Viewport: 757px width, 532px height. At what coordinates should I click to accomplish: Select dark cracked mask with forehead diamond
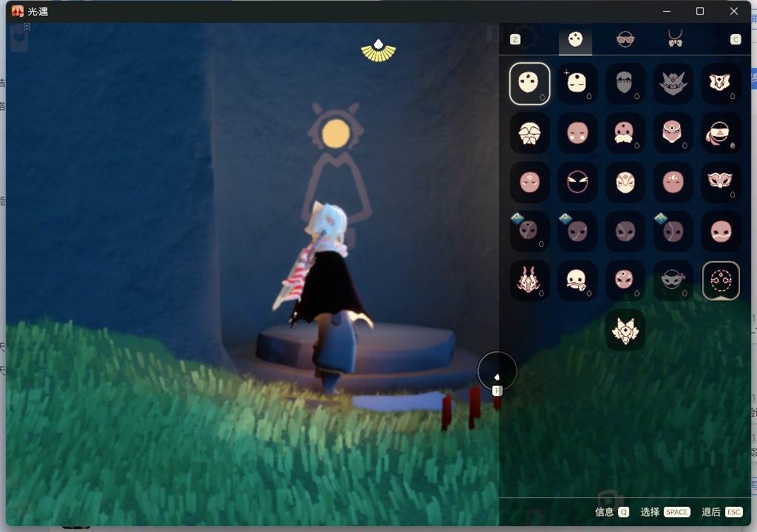[529, 231]
